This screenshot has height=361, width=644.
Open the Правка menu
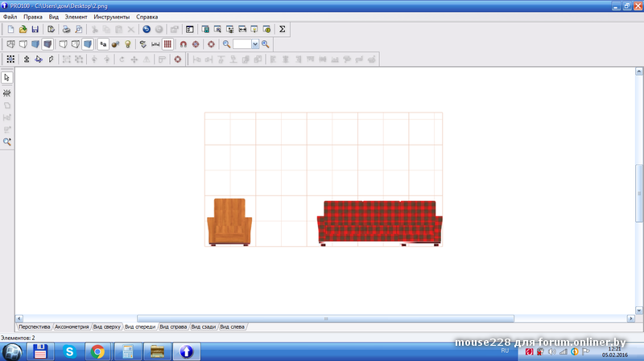pyautogui.click(x=33, y=17)
